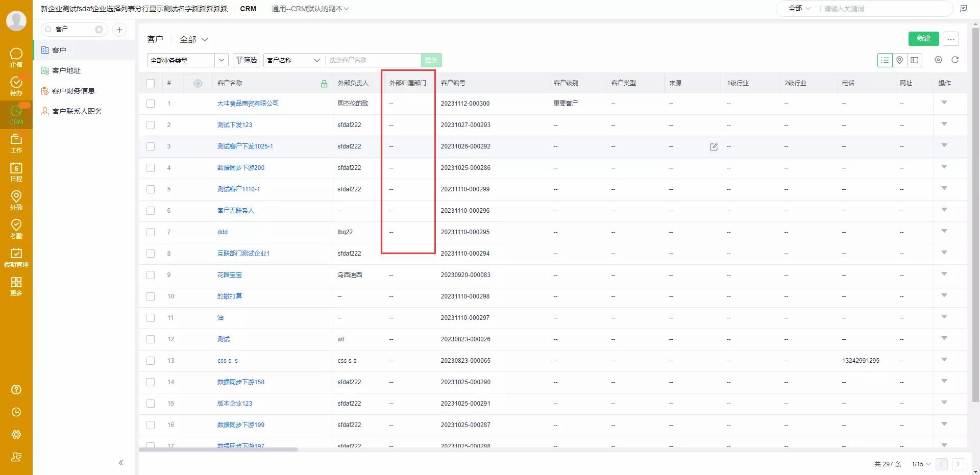The height and width of the screenshot is (475, 980).
Task: Check the box for 测试客户下发1025-1
Action: (x=151, y=146)
